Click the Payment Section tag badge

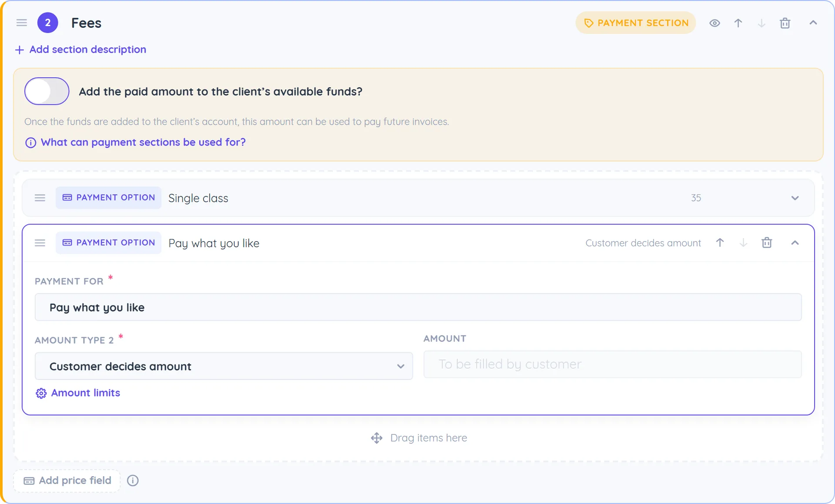pyautogui.click(x=636, y=23)
